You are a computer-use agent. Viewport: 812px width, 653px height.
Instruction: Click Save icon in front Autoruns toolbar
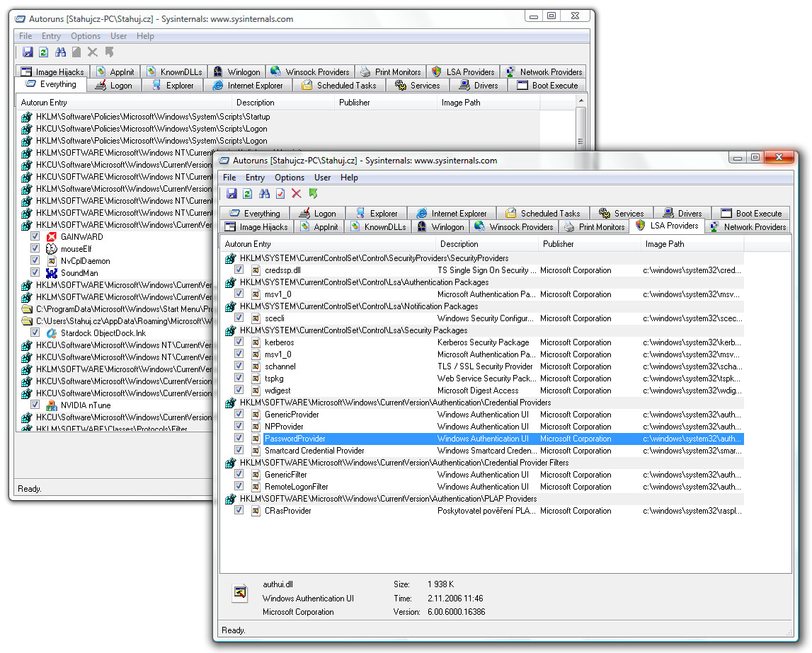coord(231,194)
